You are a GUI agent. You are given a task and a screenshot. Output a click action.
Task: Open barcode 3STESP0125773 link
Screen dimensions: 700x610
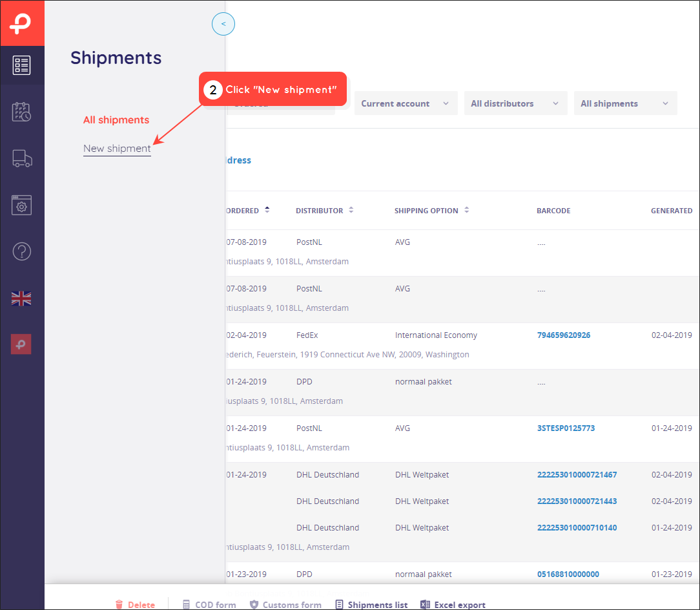point(566,428)
